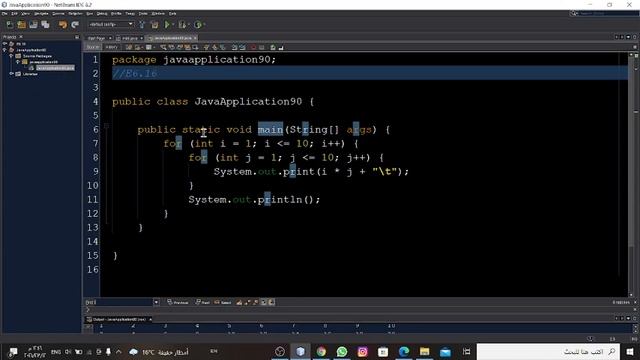Click the Save All toolbar icon

tap(45, 25)
